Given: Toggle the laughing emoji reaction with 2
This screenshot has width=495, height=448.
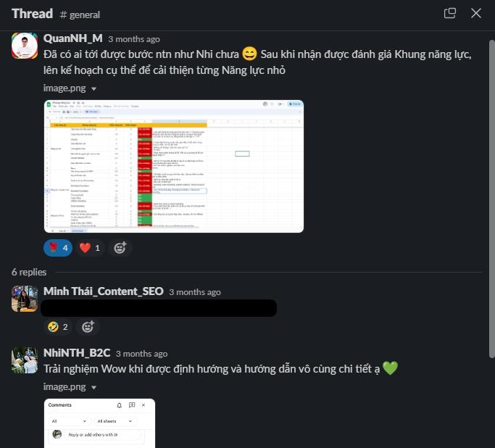Looking at the screenshot, I should [58, 327].
